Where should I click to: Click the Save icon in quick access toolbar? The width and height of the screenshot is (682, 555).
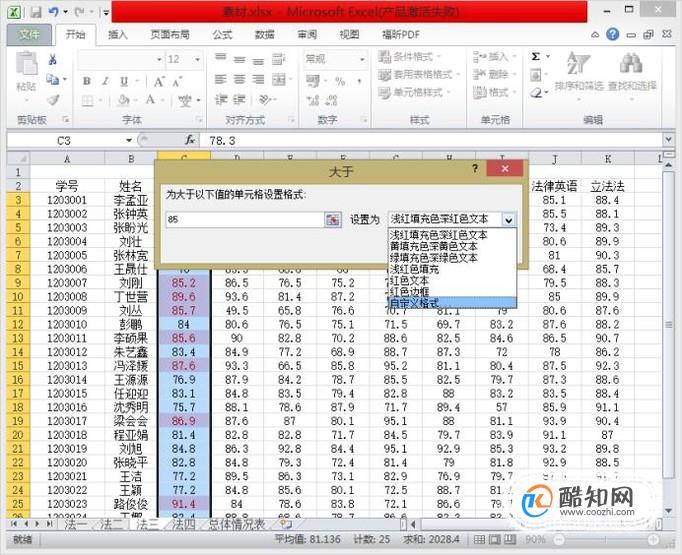click(x=36, y=12)
